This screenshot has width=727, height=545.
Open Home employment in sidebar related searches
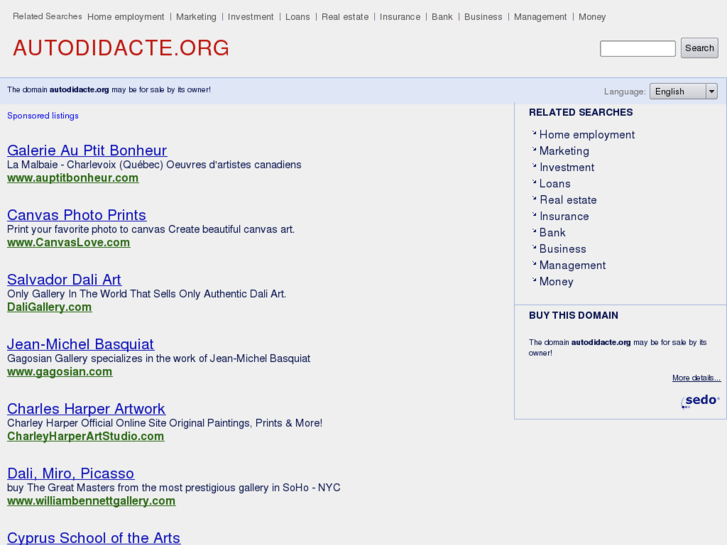click(x=587, y=135)
